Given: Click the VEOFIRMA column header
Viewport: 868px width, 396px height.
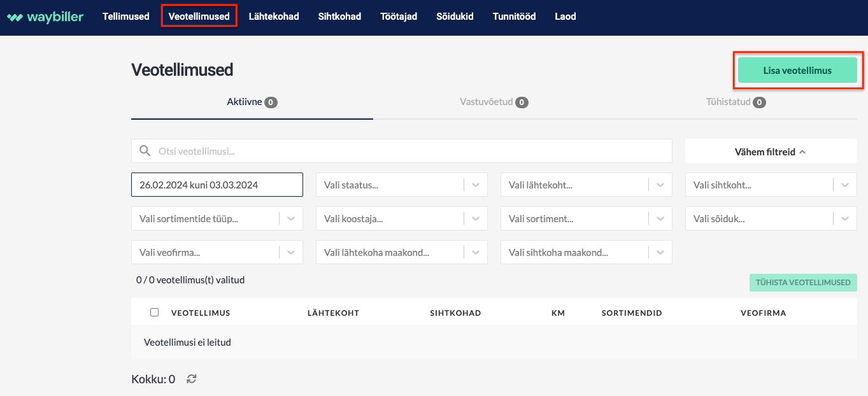Looking at the screenshot, I should click(763, 313).
